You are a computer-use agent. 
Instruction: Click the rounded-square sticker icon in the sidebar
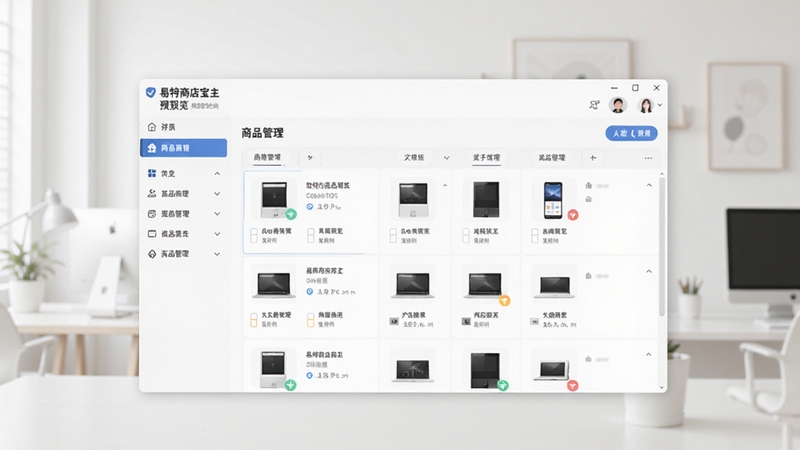click(x=152, y=214)
